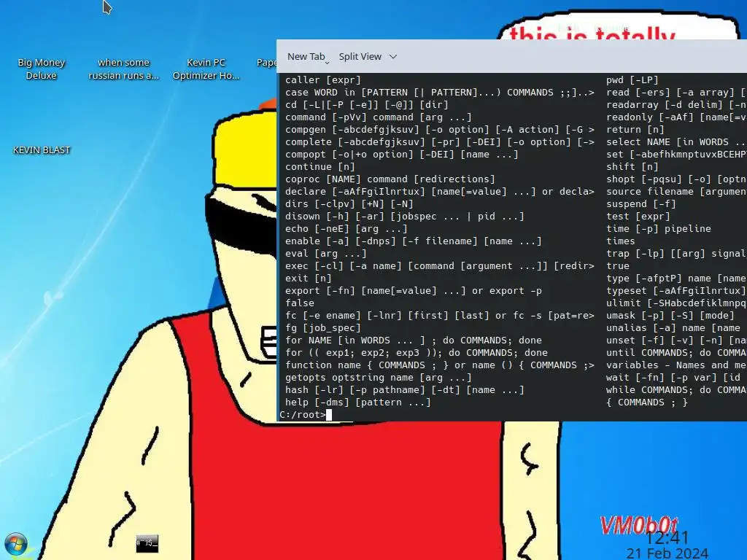Select the 'echo [-neE]' line
This screenshot has height=560, width=747.
pyautogui.click(x=347, y=228)
